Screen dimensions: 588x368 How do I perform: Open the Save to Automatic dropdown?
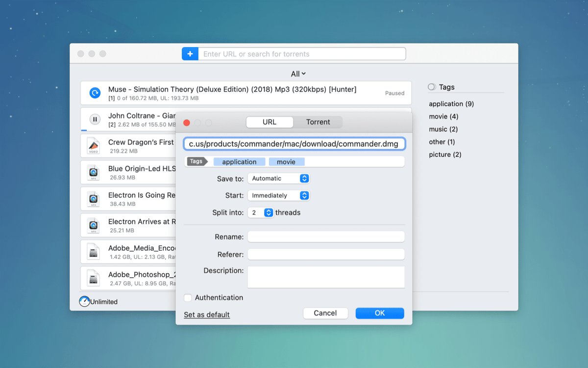[278, 179]
